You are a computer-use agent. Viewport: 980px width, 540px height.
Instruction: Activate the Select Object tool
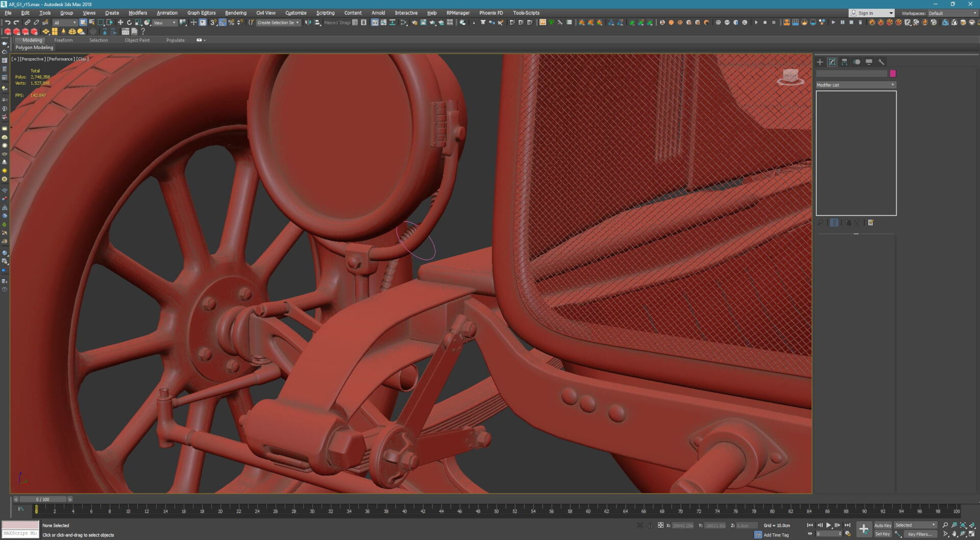coord(83,22)
